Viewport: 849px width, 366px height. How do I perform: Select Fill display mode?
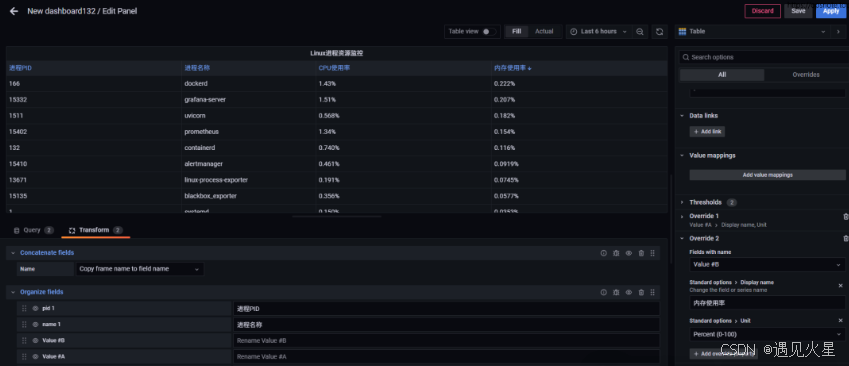click(517, 31)
